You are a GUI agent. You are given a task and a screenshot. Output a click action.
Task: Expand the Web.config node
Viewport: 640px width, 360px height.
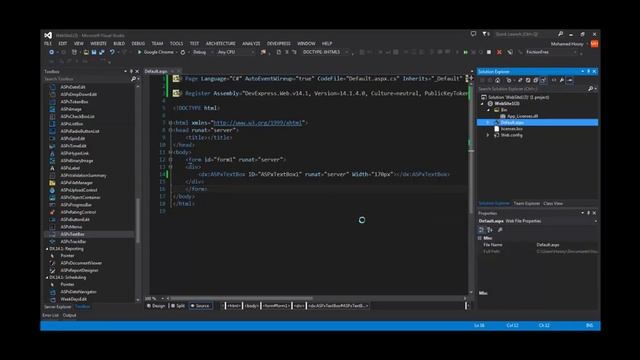coord(488,135)
